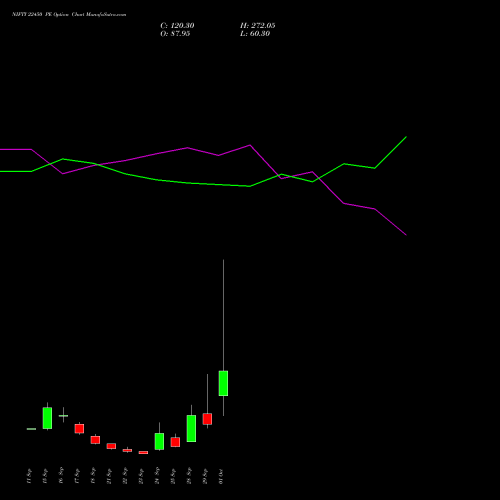The image size is (500, 500).
Task: Click the high value H: 272.05
Action: pyautogui.click(x=258, y=26)
